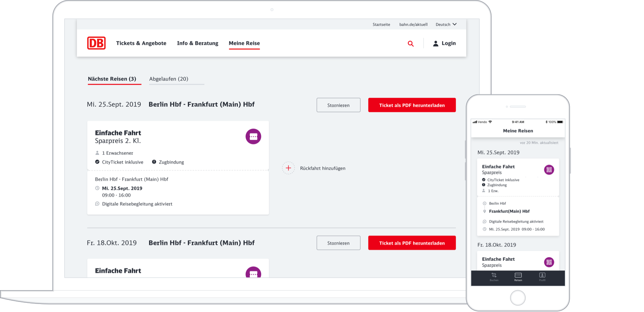Click the DB logo in the header
This screenshot has height=312, width=644.
point(96,43)
